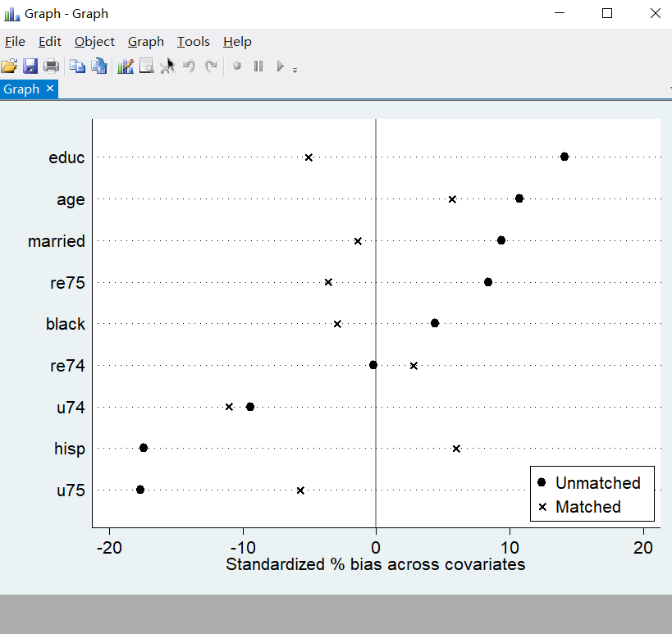This screenshot has width=672, height=634.
Task: Click the Open file icon
Action: pyautogui.click(x=9, y=66)
